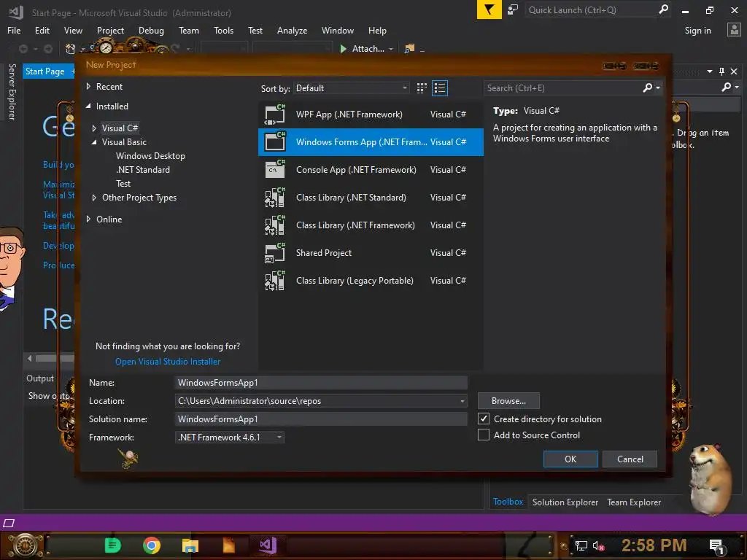Viewport: 747px width, 560px height.
Task: Click the network tray icon
Action: [x=581, y=545]
